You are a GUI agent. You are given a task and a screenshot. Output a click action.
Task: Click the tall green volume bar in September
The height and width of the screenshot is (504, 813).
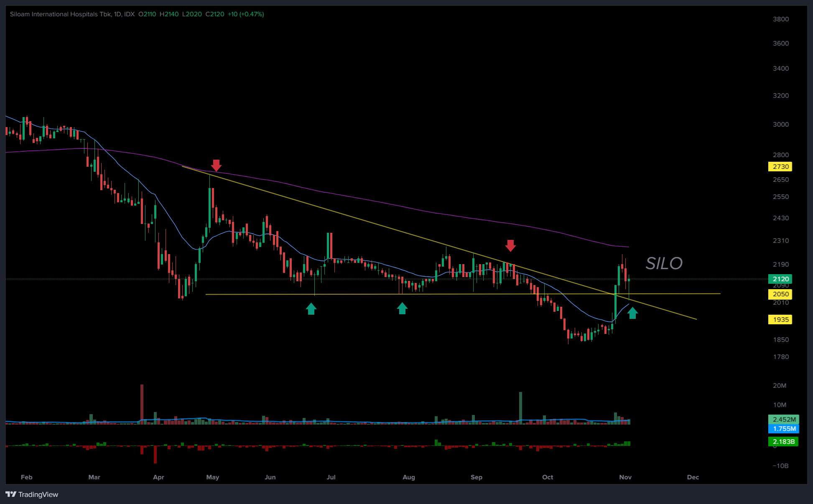pyautogui.click(x=520, y=407)
